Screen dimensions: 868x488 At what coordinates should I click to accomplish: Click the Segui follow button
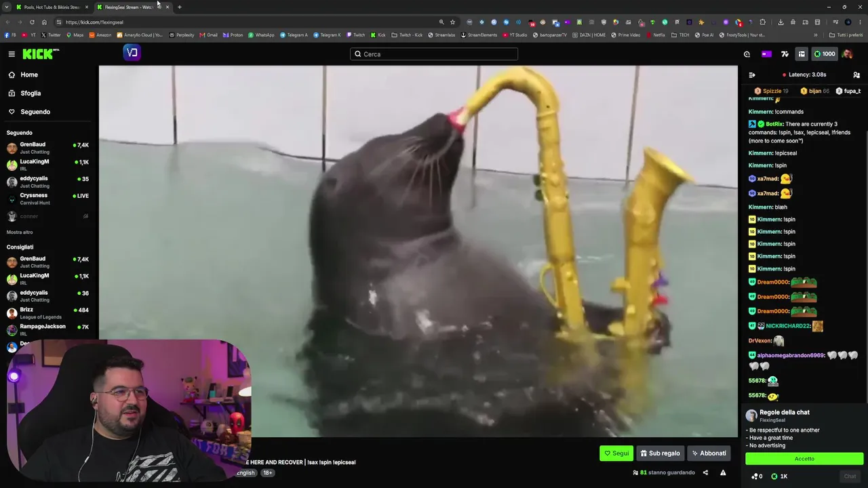click(616, 453)
